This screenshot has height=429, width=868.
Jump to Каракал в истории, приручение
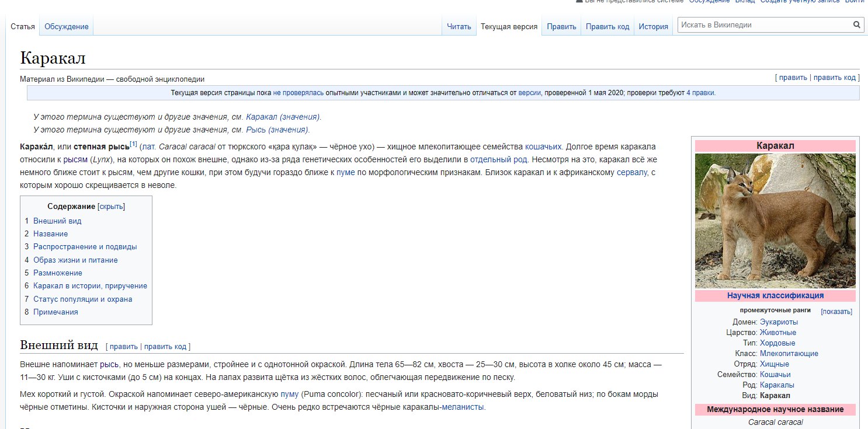click(x=90, y=286)
